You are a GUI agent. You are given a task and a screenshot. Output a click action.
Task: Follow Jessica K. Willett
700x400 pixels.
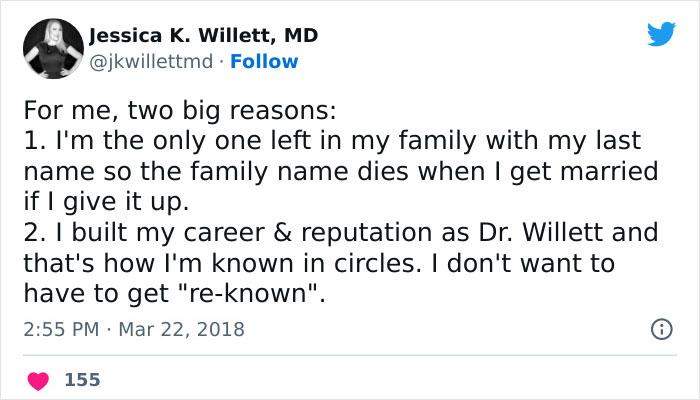tap(264, 61)
